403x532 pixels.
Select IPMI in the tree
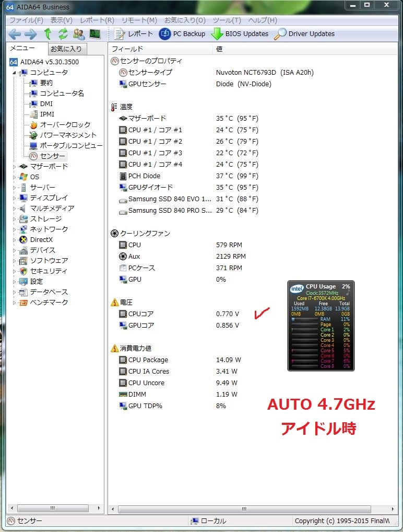click(x=42, y=114)
